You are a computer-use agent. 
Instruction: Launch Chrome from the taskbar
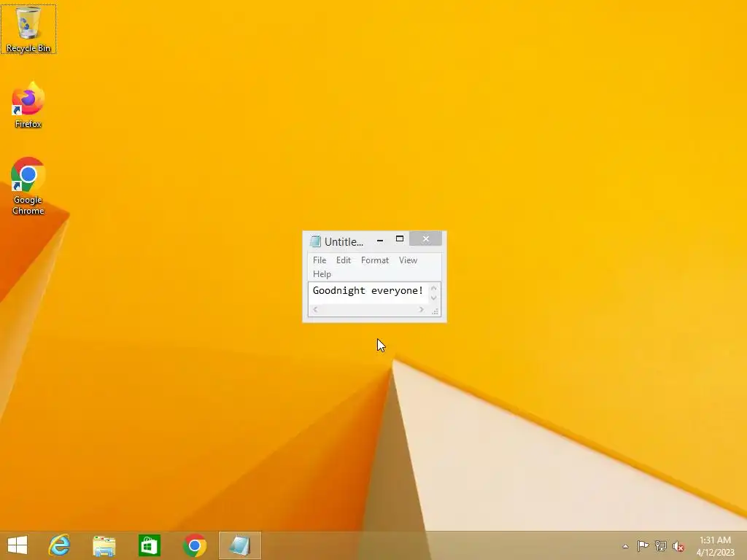194,545
